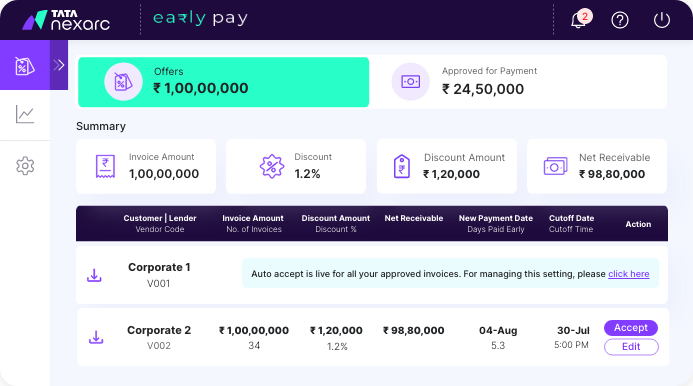Click the help question mark icon
The height and width of the screenshot is (386, 693).
tap(620, 20)
